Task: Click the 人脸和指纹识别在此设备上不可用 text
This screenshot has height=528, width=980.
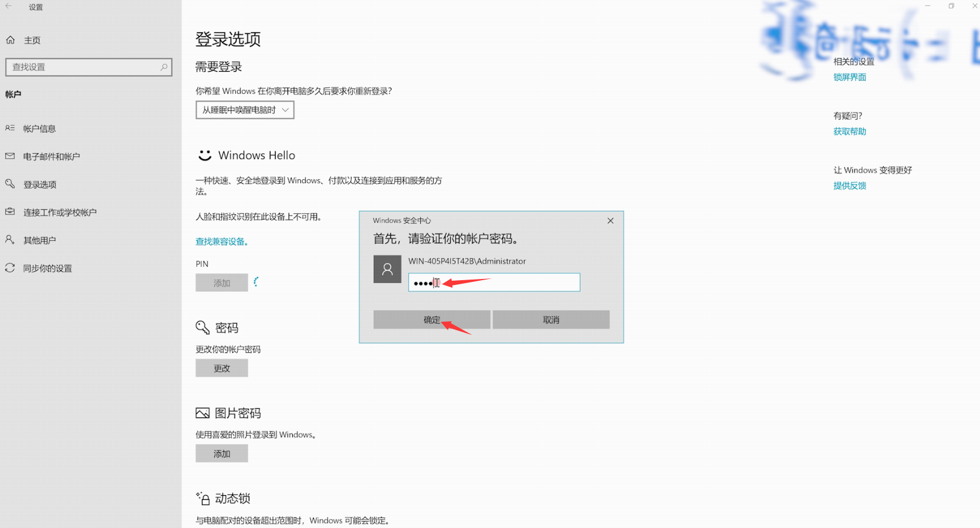Action: 259,217
